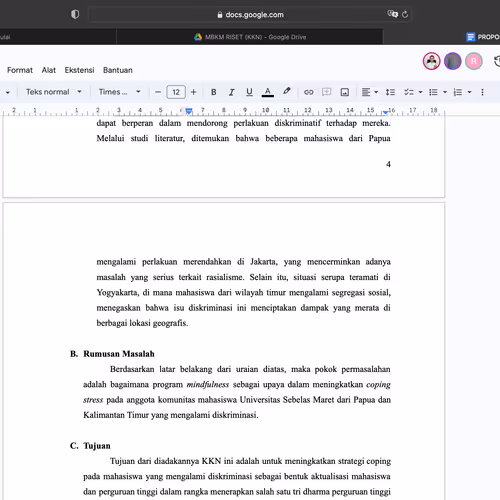Click the checklist icon
This screenshot has width=500, height=500.
tap(409, 92)
